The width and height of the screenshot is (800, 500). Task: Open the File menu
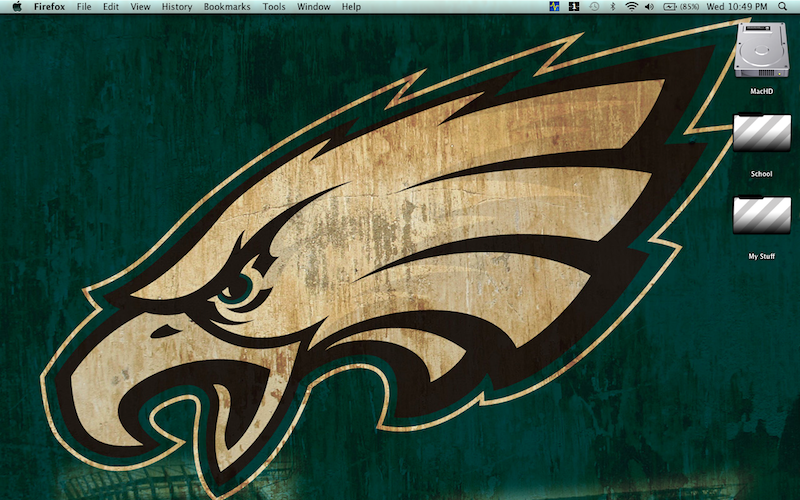[x=84, y=7]
